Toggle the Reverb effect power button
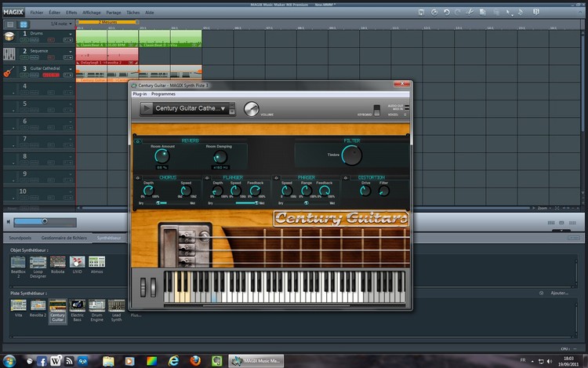Viewport: 588px width, 368px height. click(138, 141)
